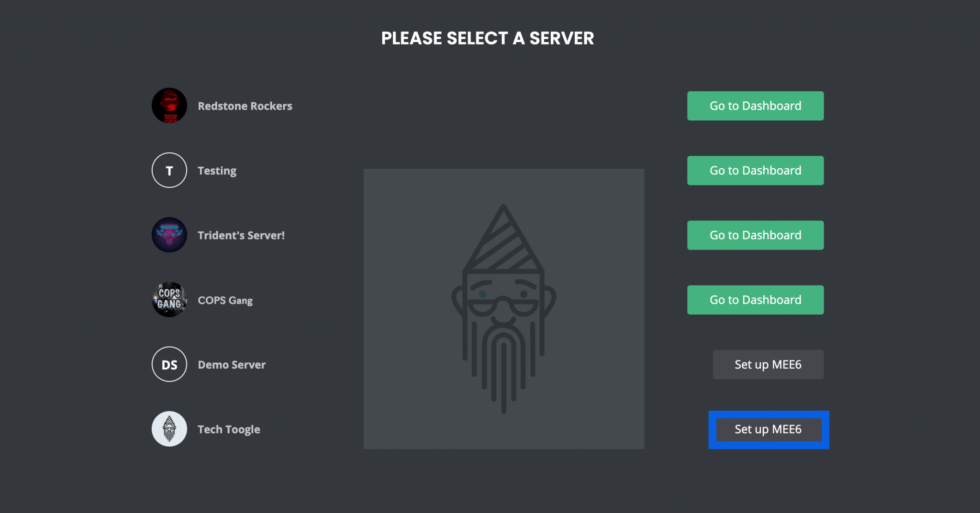The height and width of the screenshot is (513, 980).
Task: Open Trident's Server dashboard button
Action: pos(755,235)
